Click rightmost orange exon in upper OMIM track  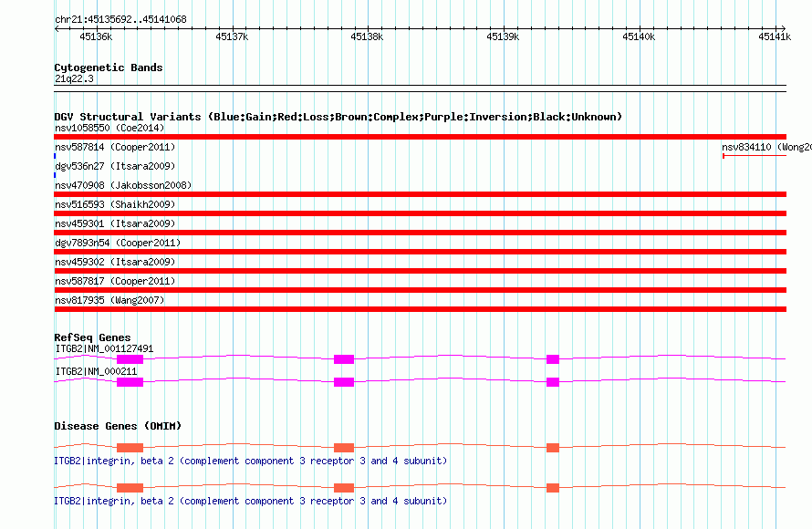pos(553,448)
